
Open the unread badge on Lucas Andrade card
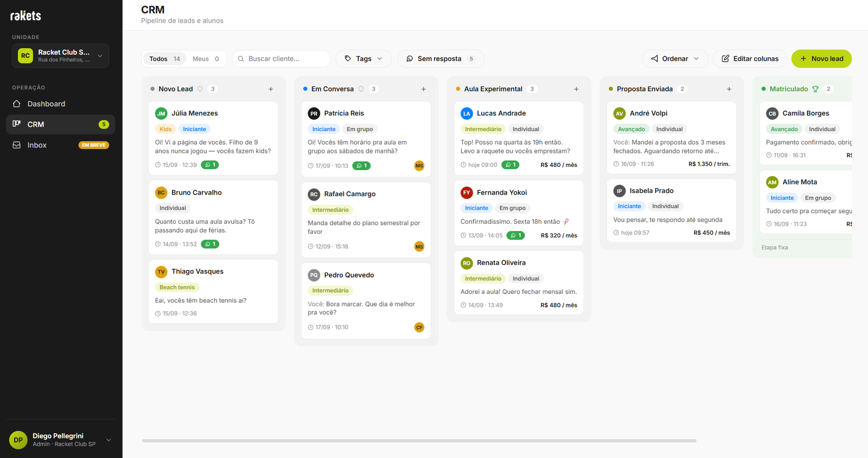tap(510, 165)
